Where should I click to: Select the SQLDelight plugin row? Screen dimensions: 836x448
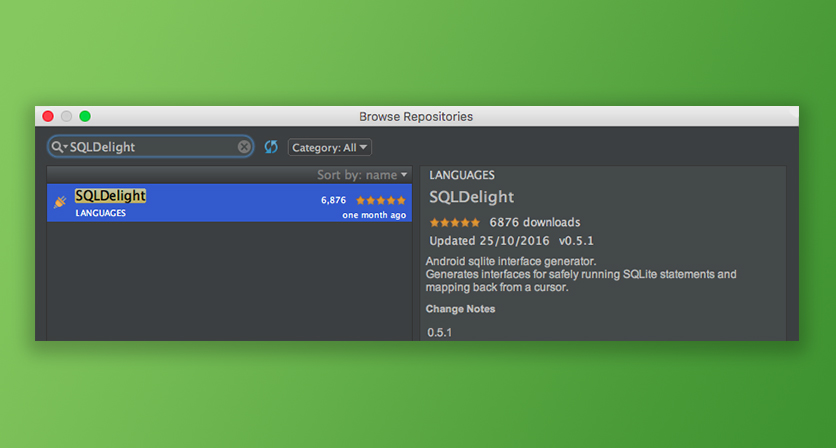(x=229, y=203)
